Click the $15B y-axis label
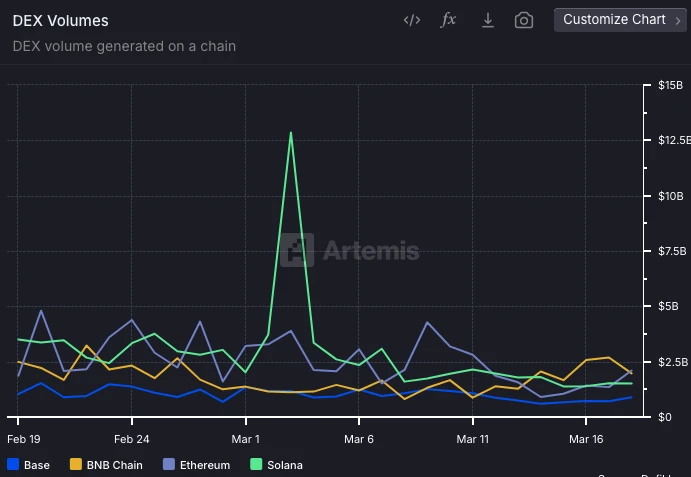 coord(669,86)
